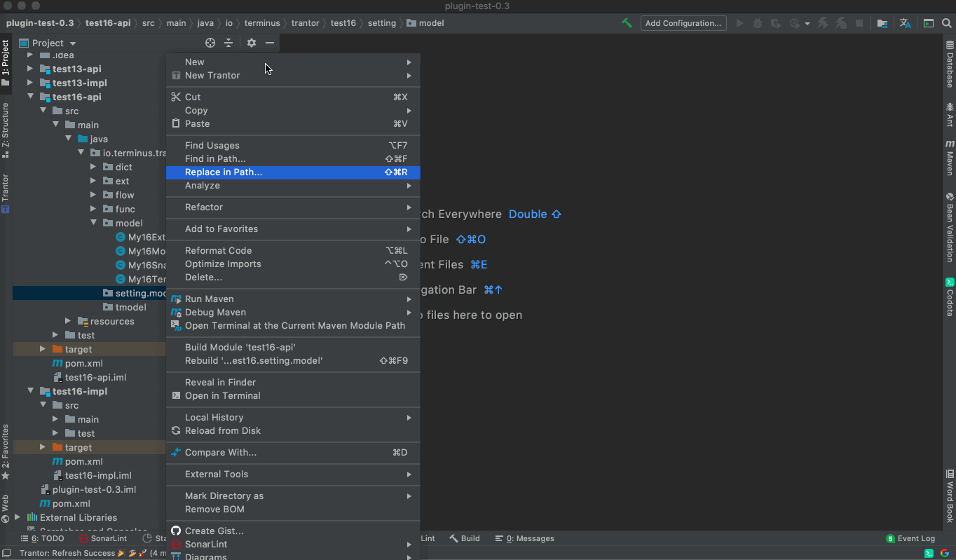Open the Messages tool window

click(x=524, y=538)
